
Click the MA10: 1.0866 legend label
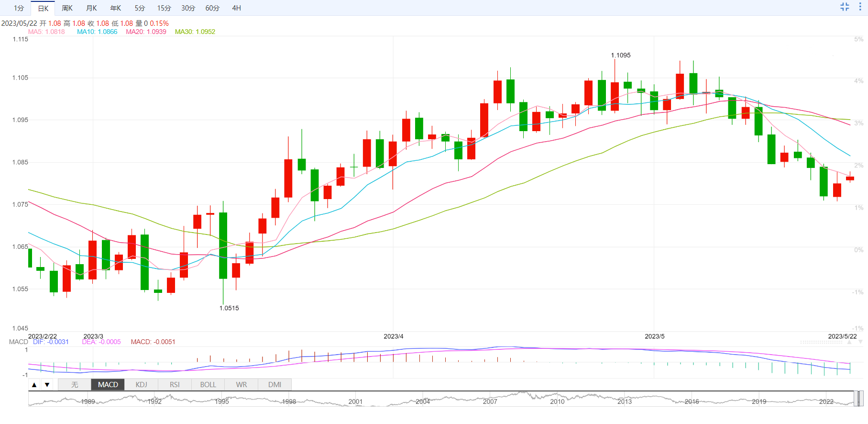[x=97, y=32]
